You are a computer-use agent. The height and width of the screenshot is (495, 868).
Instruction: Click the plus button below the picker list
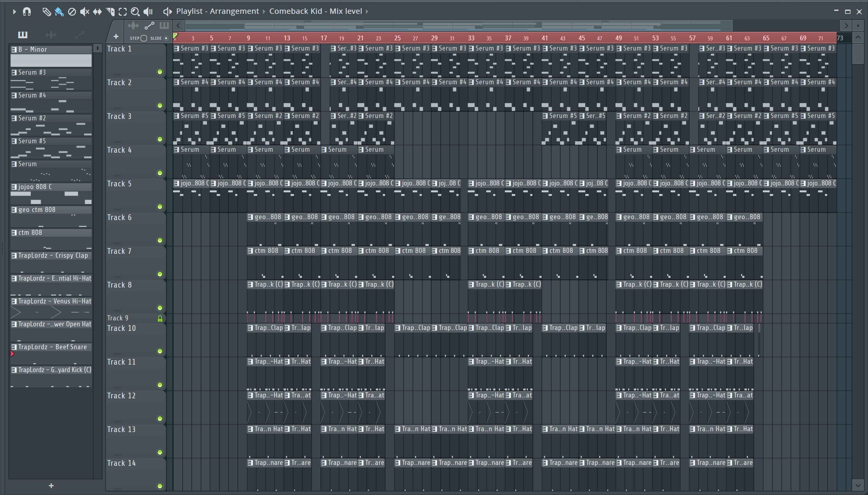[51, 486]
